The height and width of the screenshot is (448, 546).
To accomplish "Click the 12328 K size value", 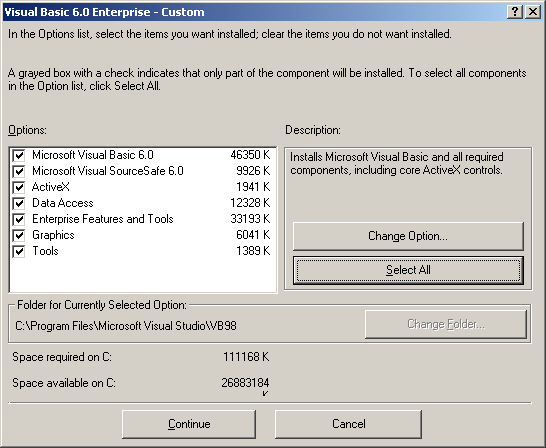I will 250,203.
